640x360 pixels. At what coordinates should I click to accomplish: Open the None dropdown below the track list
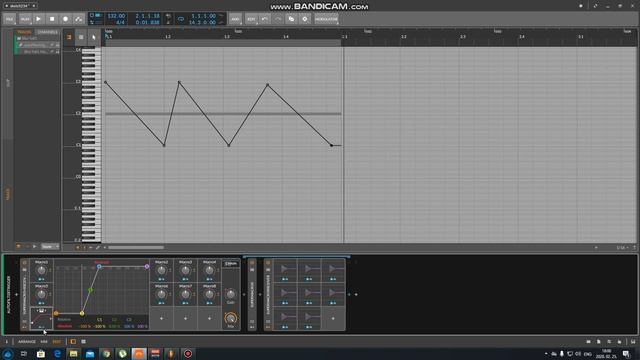pyautogui.click(x=50, y=247)
